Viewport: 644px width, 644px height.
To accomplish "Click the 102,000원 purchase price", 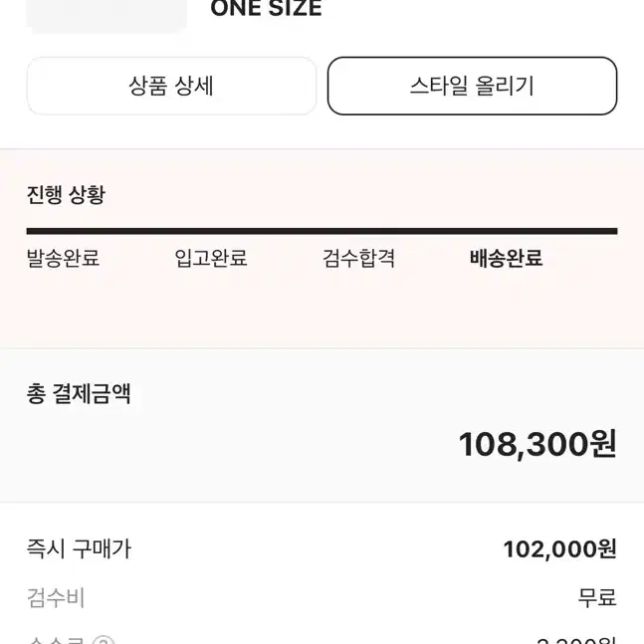I will (560, 549).
